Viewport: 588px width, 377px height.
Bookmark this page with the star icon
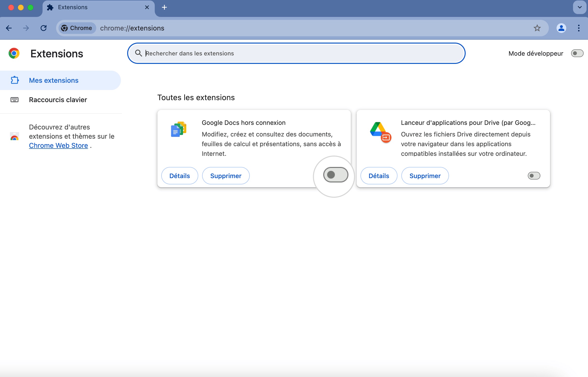click(x=537, y=28)
